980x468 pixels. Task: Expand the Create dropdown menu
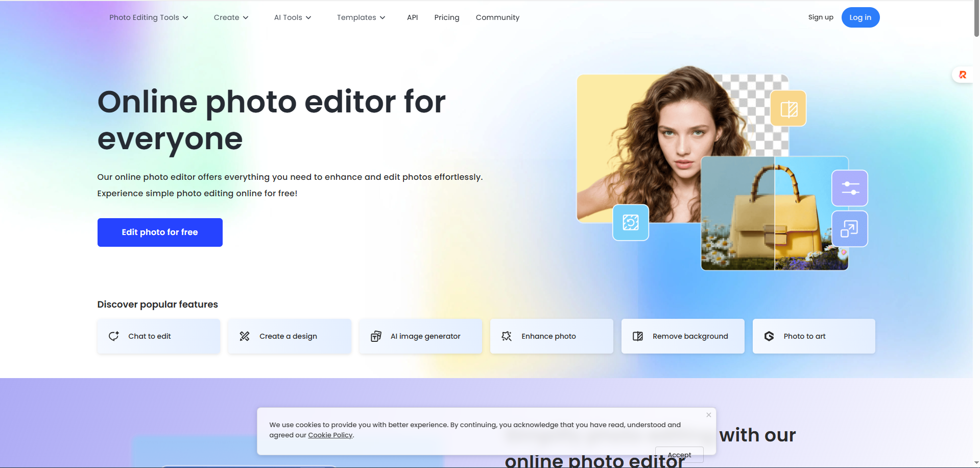[231, 17]
